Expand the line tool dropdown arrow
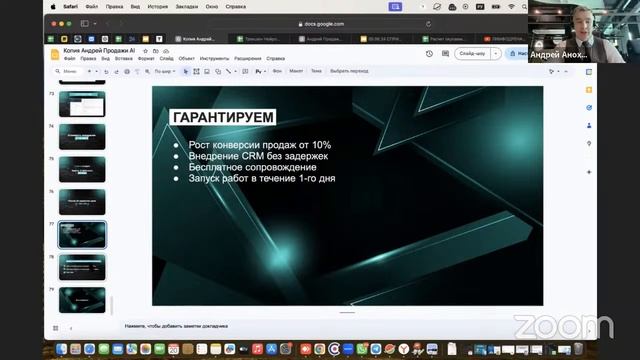The image size is (640, 360). point(235,71)
